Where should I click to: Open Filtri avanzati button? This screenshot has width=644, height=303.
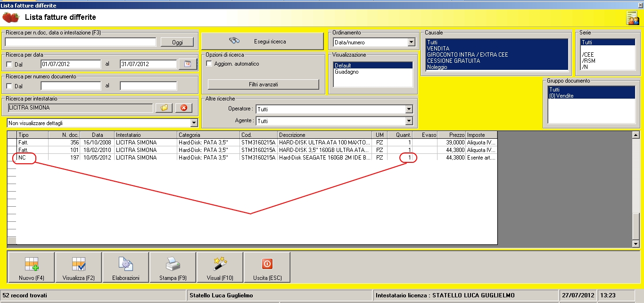tap(264, 84)
